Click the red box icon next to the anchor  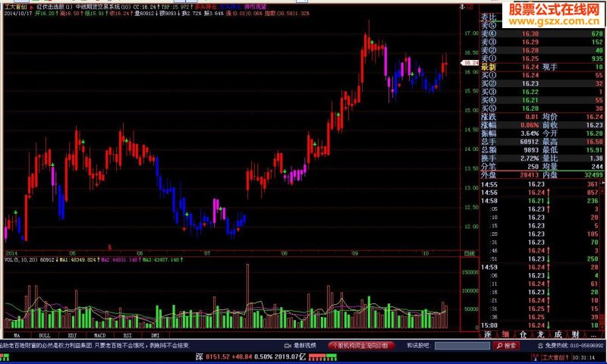[470, 7]
